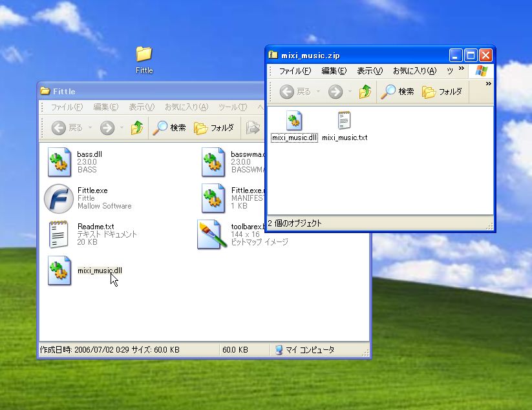Launch Fittle.exe application icon
The width and height of the screenshot is (532, 410).
59,199
